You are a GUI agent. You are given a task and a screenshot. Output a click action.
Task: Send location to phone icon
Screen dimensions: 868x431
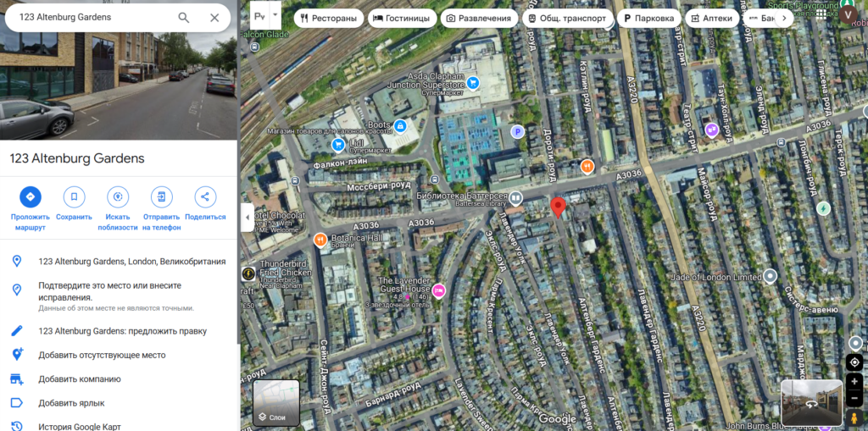point(162,196)
